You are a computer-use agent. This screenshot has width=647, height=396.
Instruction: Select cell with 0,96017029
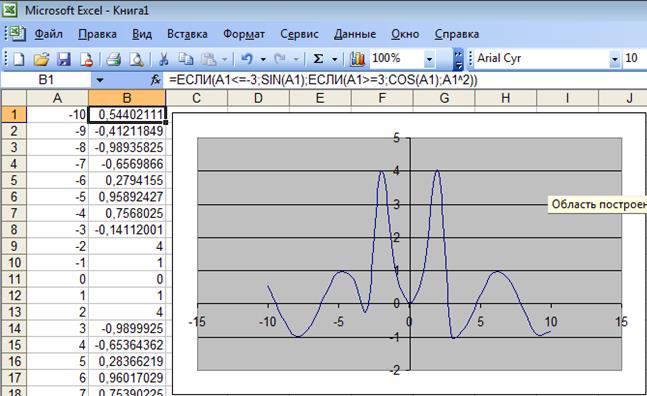pyautogui.click(x=127, y=378)
